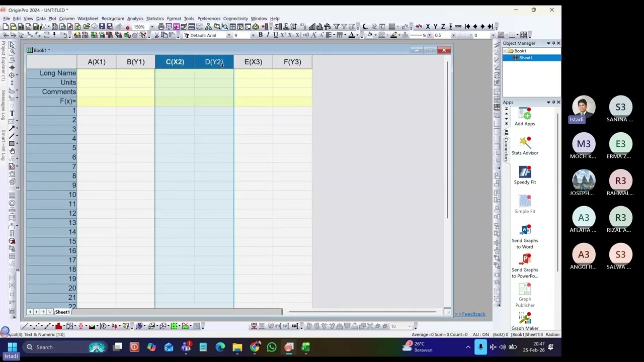
Task: Click the scatter plot icon in bottom toolbar
Action: click(x=36, y=326)
